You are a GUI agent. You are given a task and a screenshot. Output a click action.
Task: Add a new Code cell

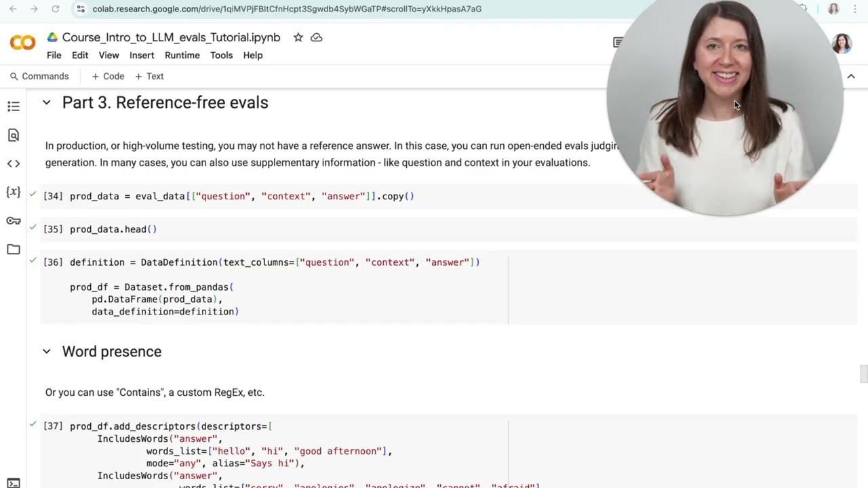click(x=108, y=77)
